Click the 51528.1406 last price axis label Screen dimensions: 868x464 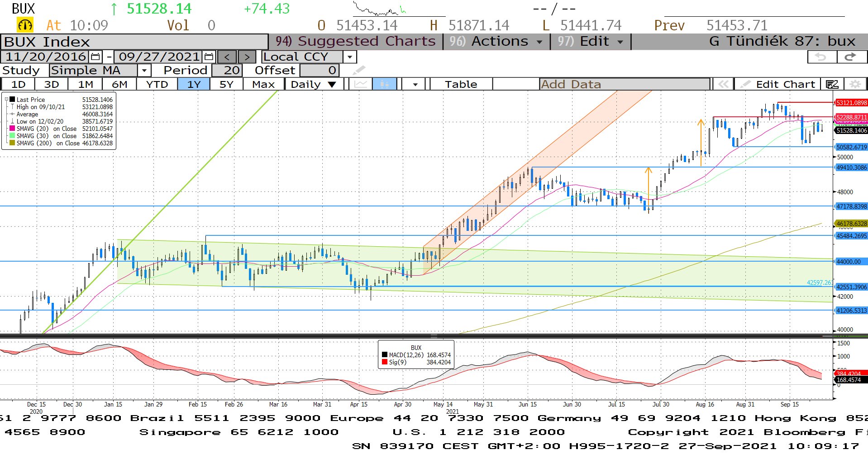(851, 130)
